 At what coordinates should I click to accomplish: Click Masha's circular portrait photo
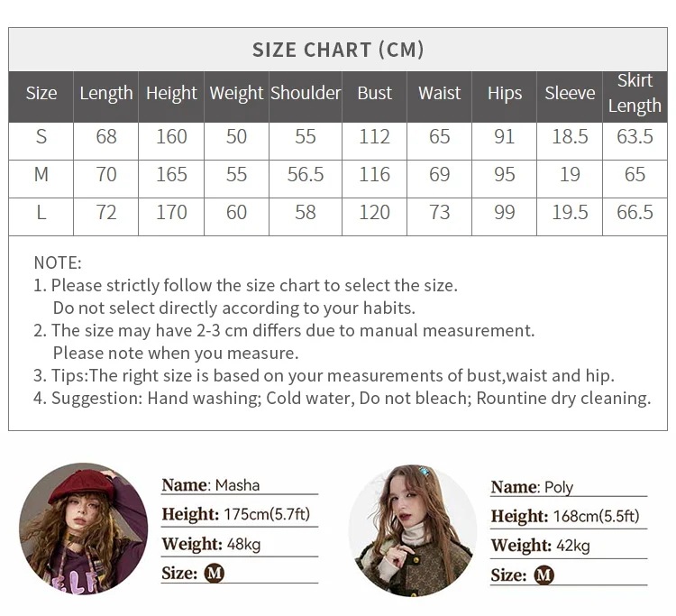84,529
